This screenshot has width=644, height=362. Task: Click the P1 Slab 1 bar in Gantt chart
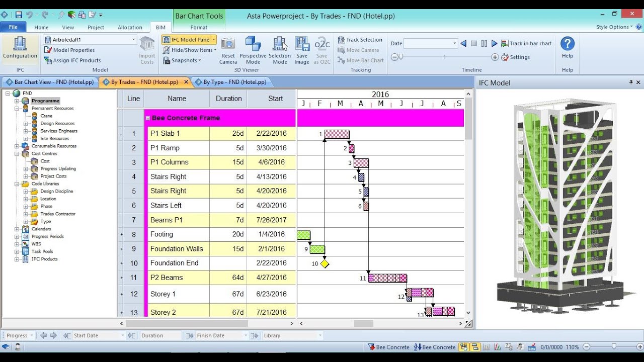[x=337, y=134]
